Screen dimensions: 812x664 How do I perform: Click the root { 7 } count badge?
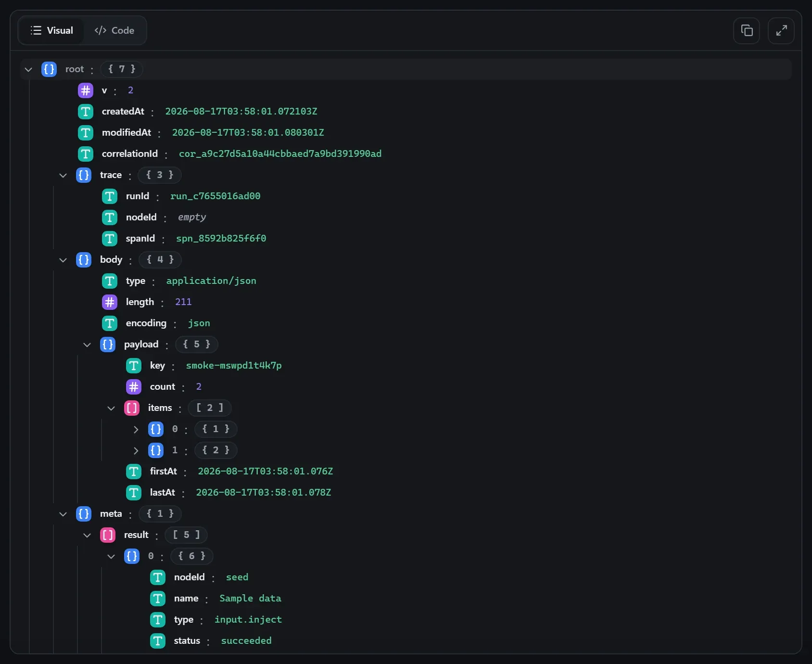(122, 69)
